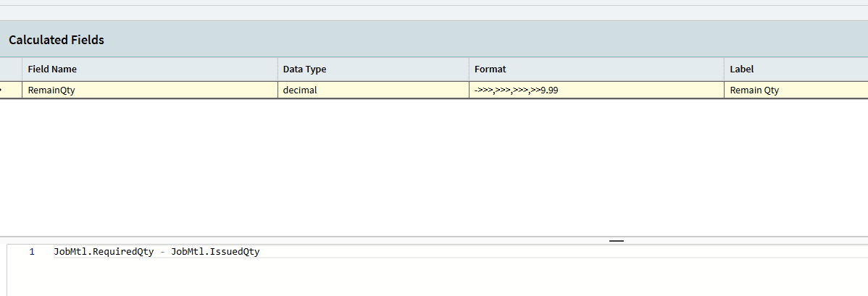868x296 pixels.
Task: Click the empty strip above Calculated Fields
Action: 435,13
